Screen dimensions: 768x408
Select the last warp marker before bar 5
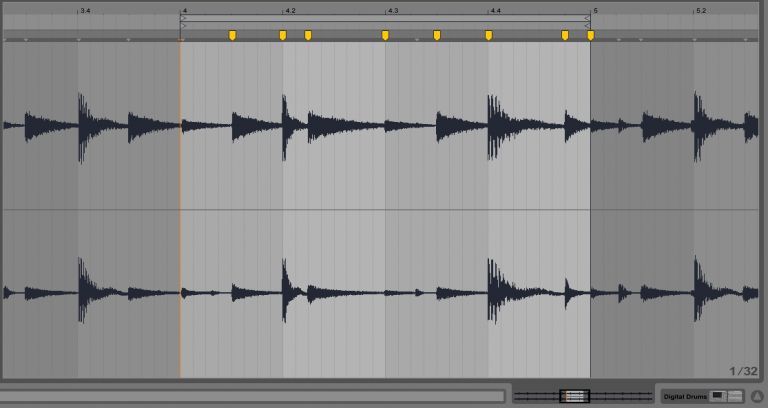pyautogui.click(x=565, y=35)
